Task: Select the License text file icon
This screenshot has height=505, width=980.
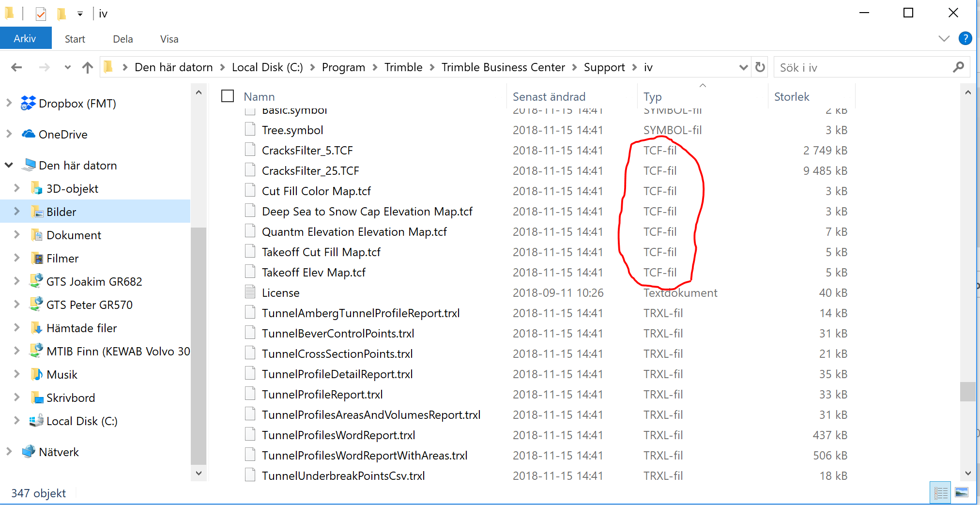Action: coord(250,292)
